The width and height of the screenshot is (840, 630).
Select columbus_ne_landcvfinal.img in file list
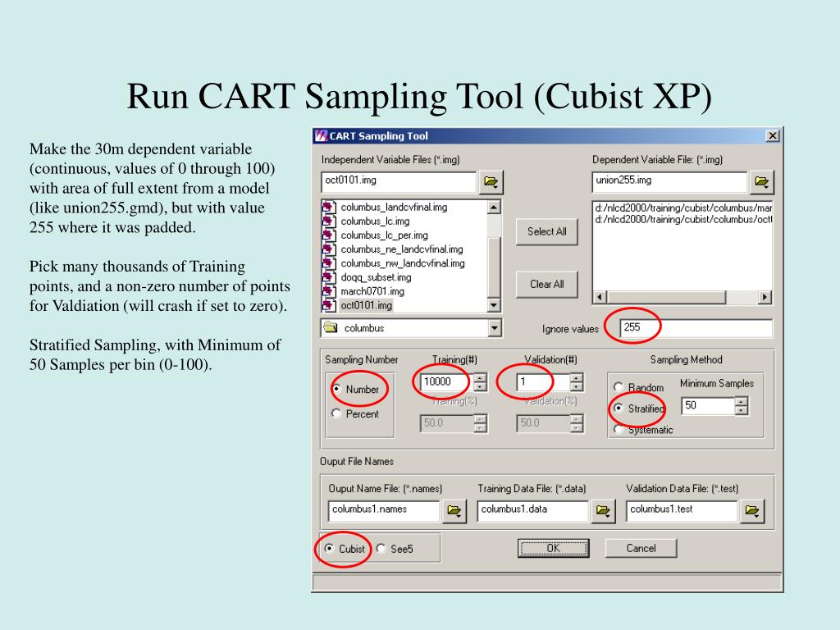402,249
